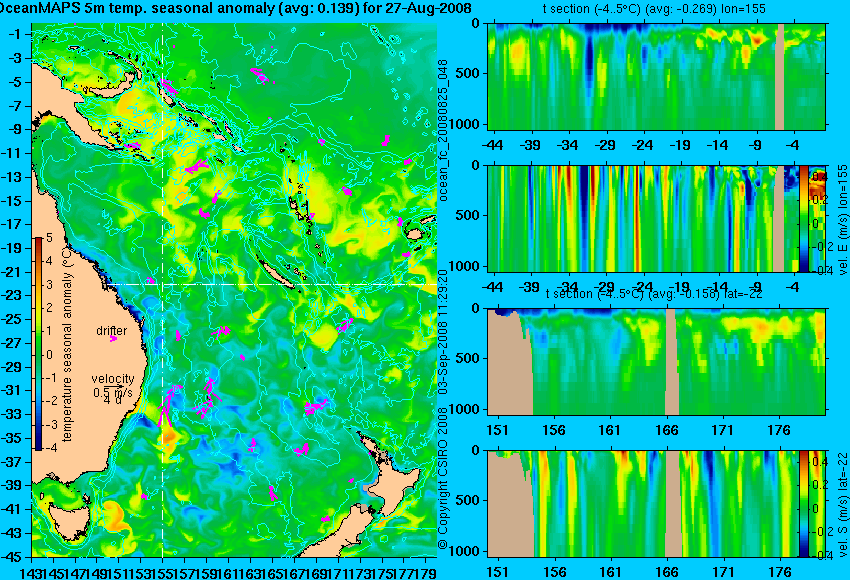
Task: Click the vel. E velocity color bar
Action: tap(804, 218)
